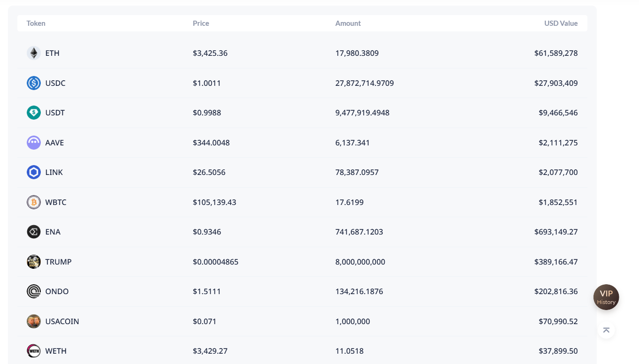Viewport: 639px width, 364px height.
Task: Click ONDO price $1.5111
Action: click(x=207, y=291)
